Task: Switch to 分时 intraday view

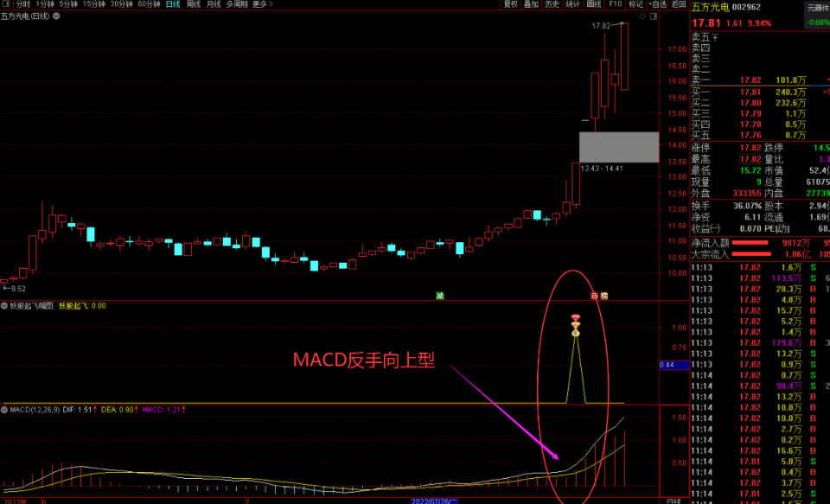Action: pyautogui.click(x=23, y=4)
